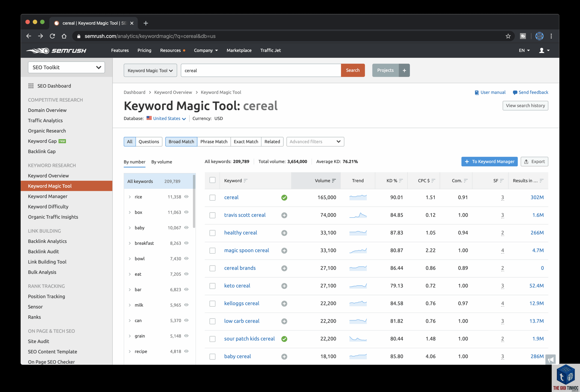Check the box for 'keto cereal'
Image resolution: width=580 pixels, height=392 pixels.
[x=212, y=286]
